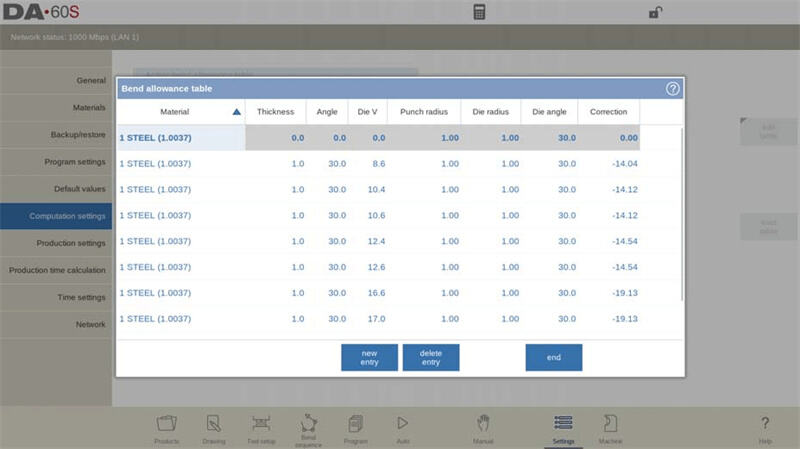Click the padlock icon in the top bar
Screen dimensions: 800x449
[x=655, y=12]
